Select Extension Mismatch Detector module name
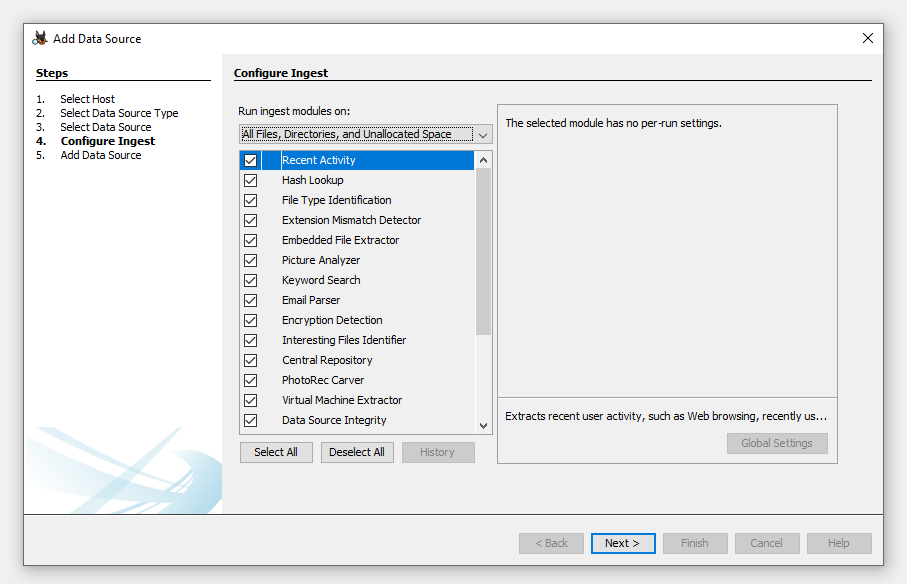Screen dimensions: 907x584 click(351, 220)
